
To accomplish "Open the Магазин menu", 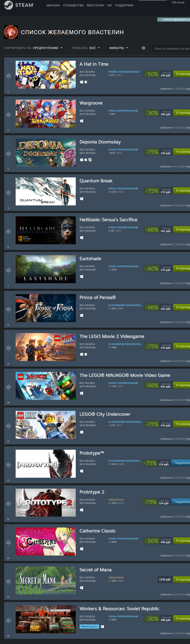I will point(53,5).
